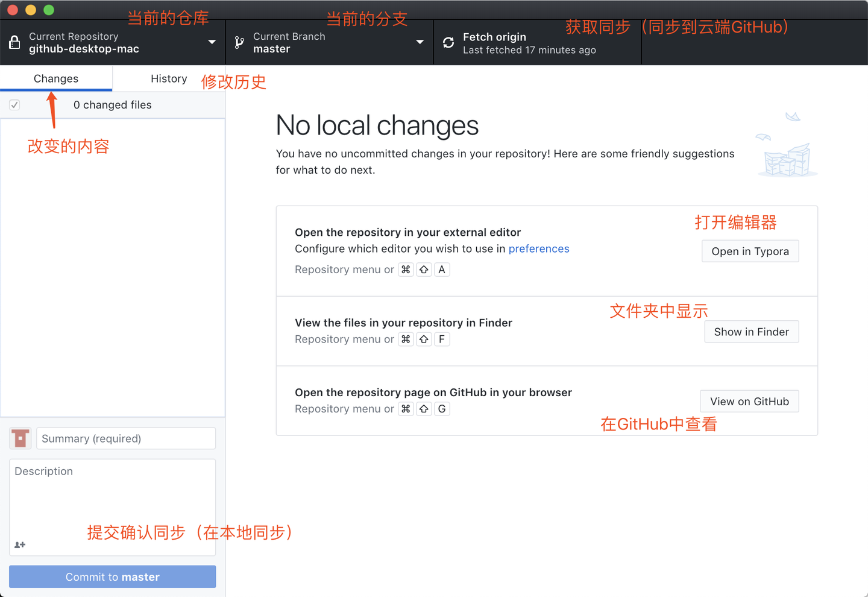868x597 pixels.
Task: Switch to the History tab
Action: coord(168,78)
